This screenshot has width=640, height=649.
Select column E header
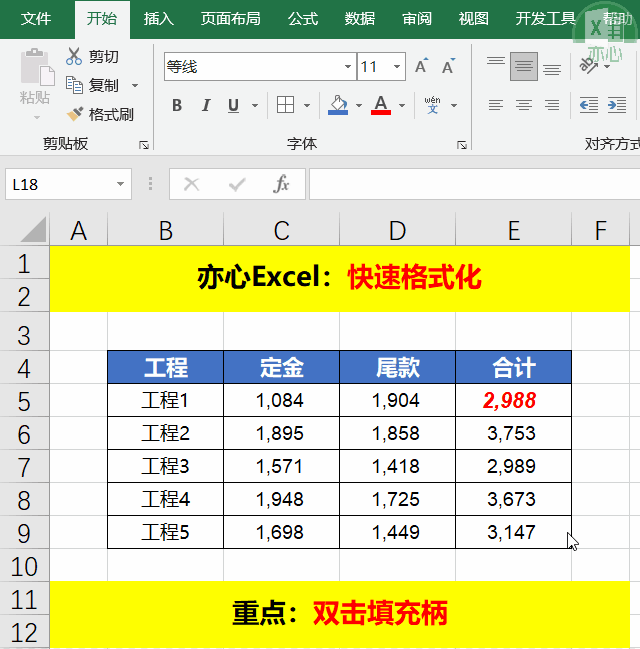514,230
